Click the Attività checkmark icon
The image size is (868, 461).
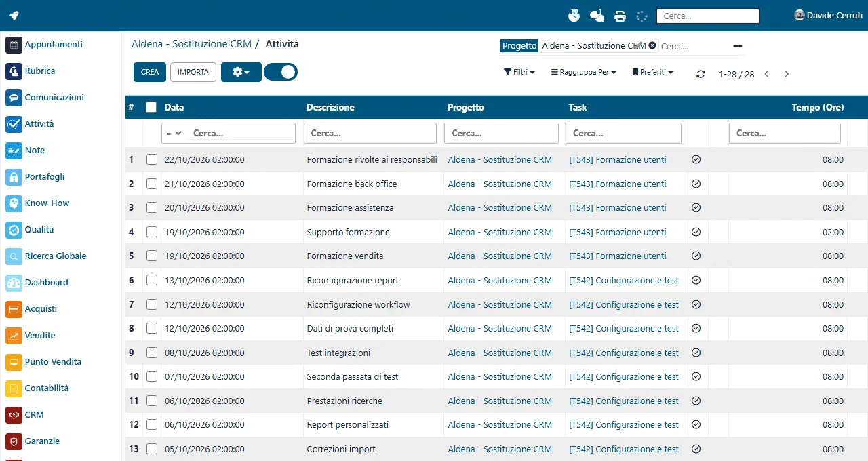[x=14, y=124]
